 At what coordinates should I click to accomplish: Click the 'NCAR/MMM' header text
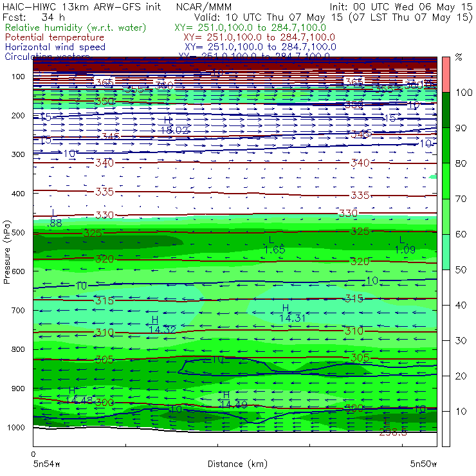pos(204,6)
